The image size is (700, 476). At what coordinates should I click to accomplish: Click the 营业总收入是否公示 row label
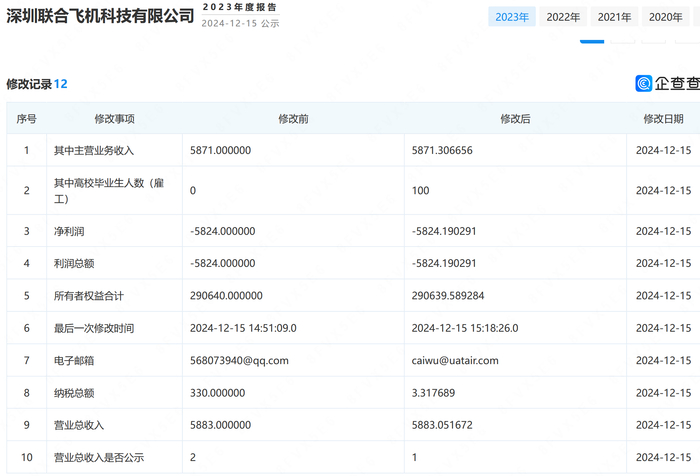pos(99,457)
